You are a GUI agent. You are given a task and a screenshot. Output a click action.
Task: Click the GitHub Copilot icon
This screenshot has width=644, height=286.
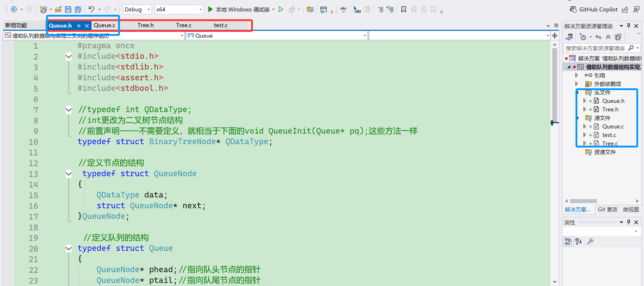click(573, 9)
